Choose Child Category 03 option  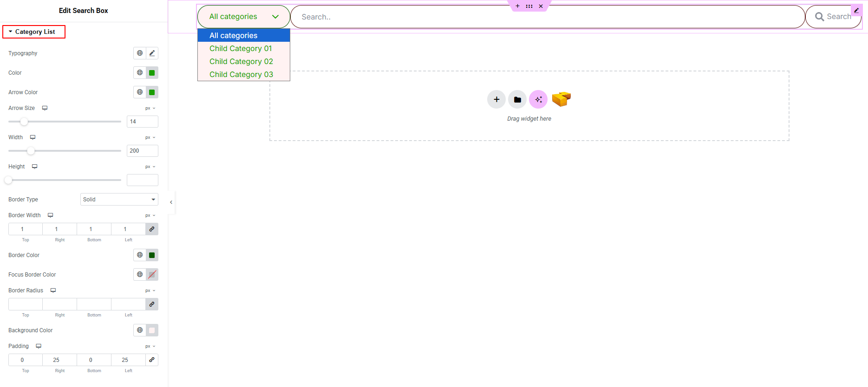[x=241, y=75]
